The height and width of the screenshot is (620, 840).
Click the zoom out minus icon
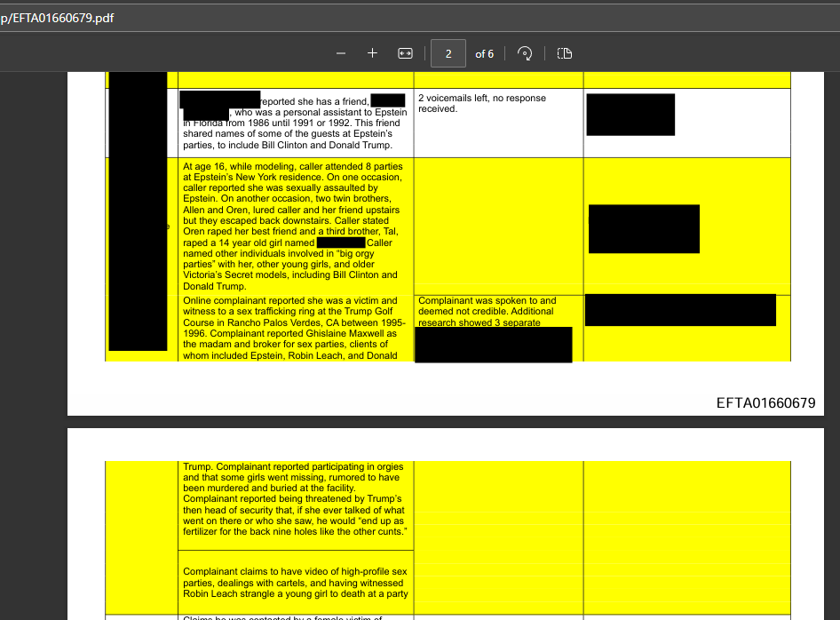pyautogui.click(x=341, y=53)
